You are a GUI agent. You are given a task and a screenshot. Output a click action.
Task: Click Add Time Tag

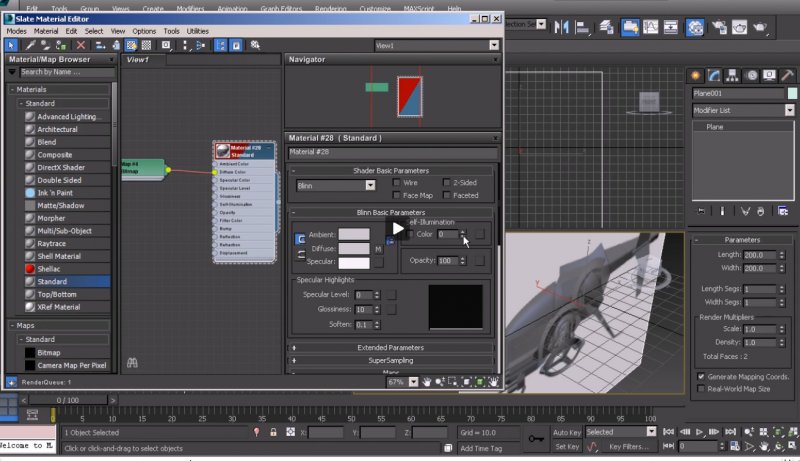click(481, 448)
